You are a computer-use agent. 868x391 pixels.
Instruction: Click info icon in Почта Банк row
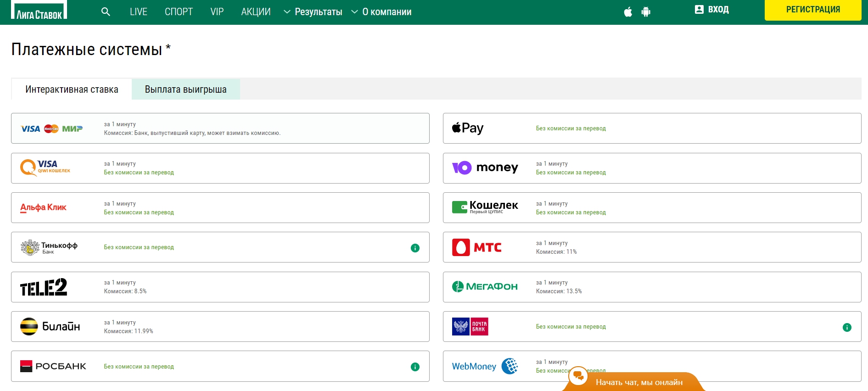tap(847, 327)
